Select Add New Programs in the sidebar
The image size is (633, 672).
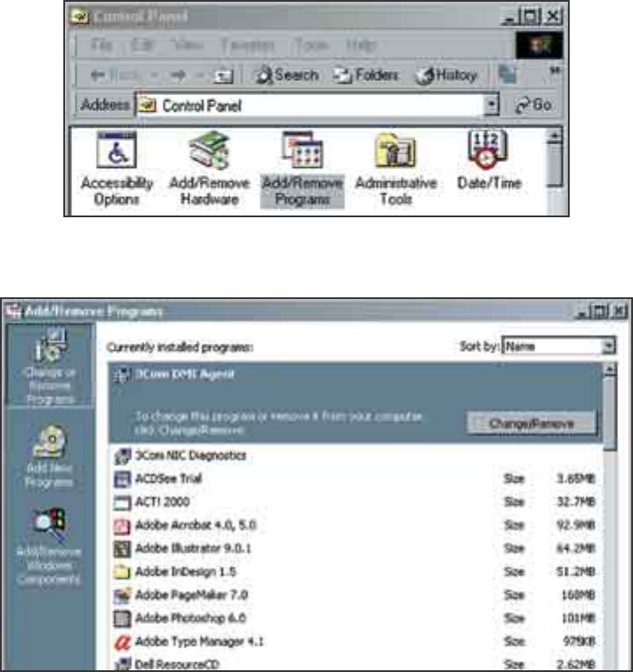(49, 457)
